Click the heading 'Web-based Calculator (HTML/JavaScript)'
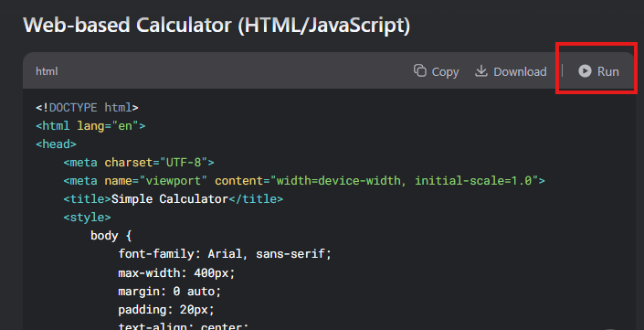 [x=216, y=26]
